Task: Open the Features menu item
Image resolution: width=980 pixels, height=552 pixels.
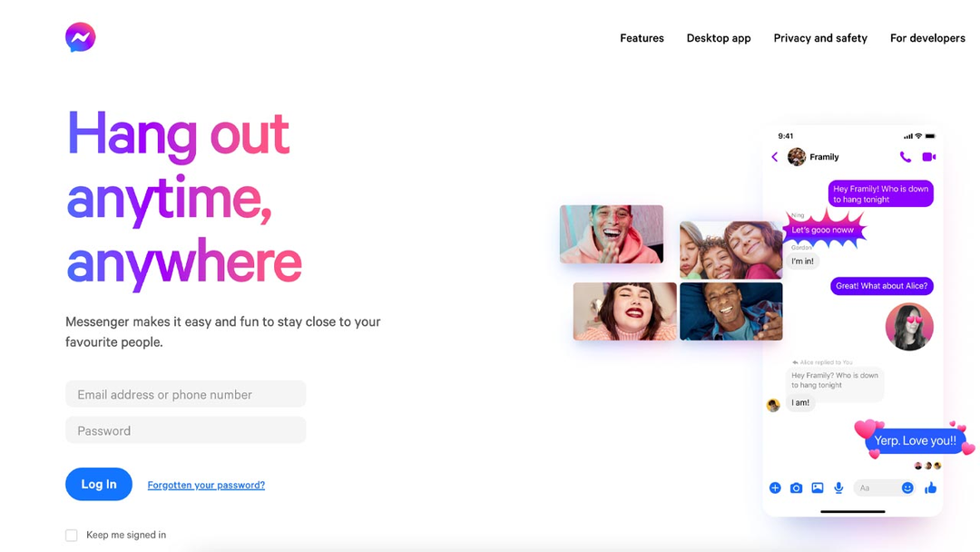Action: [642, 38]
